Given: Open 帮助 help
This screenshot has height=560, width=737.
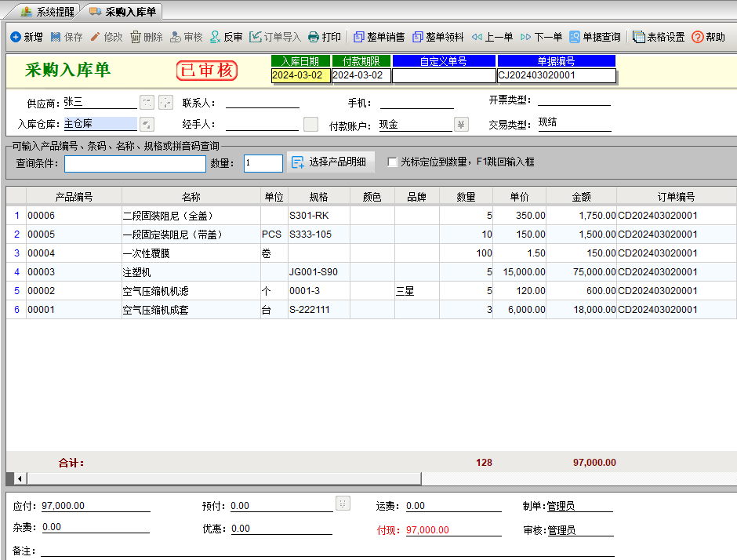Looking at the screenshot, I should [x=708, y=37].
